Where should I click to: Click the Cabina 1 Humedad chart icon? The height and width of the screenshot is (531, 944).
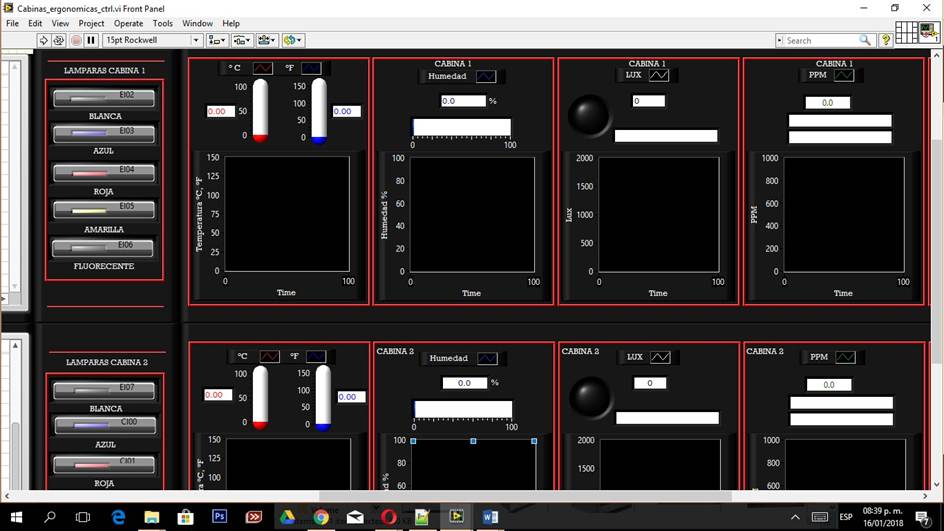[485, 76]
